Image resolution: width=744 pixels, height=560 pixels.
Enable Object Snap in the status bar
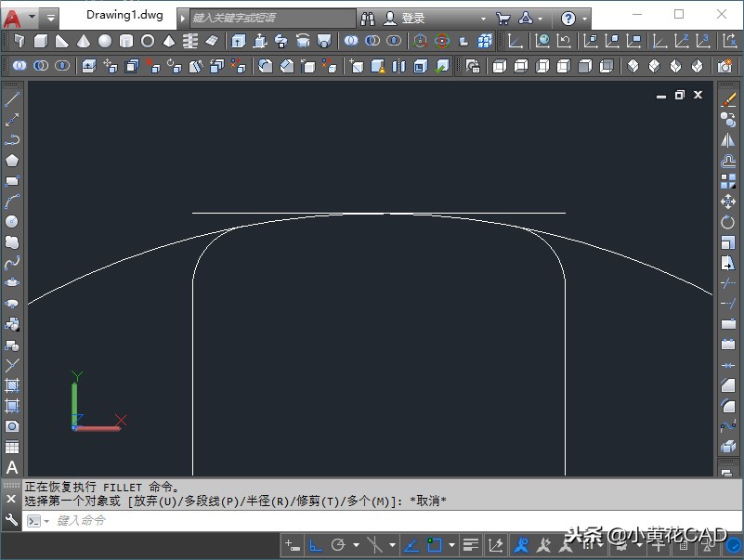point(435,545)
